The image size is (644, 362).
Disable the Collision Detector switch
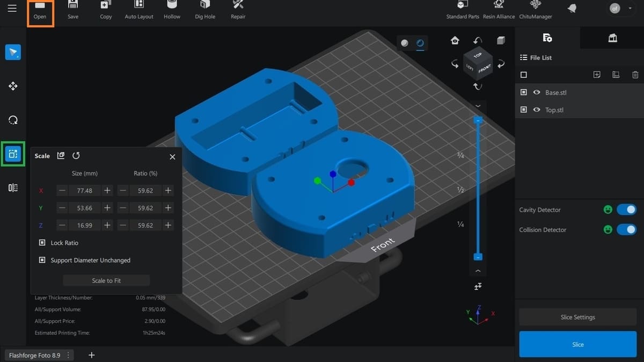pos(626,229)
